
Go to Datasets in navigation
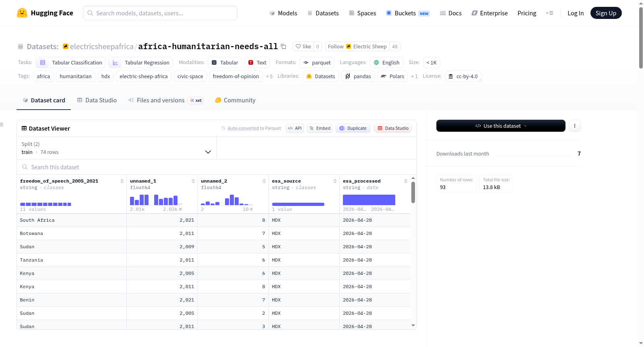323,13
